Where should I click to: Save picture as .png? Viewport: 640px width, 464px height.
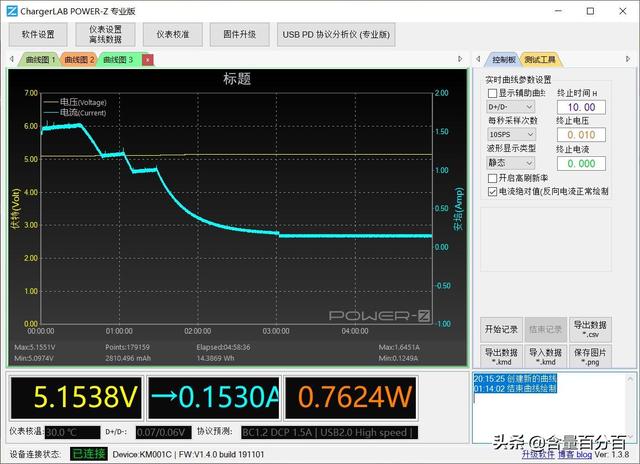(x=590, y=356)
